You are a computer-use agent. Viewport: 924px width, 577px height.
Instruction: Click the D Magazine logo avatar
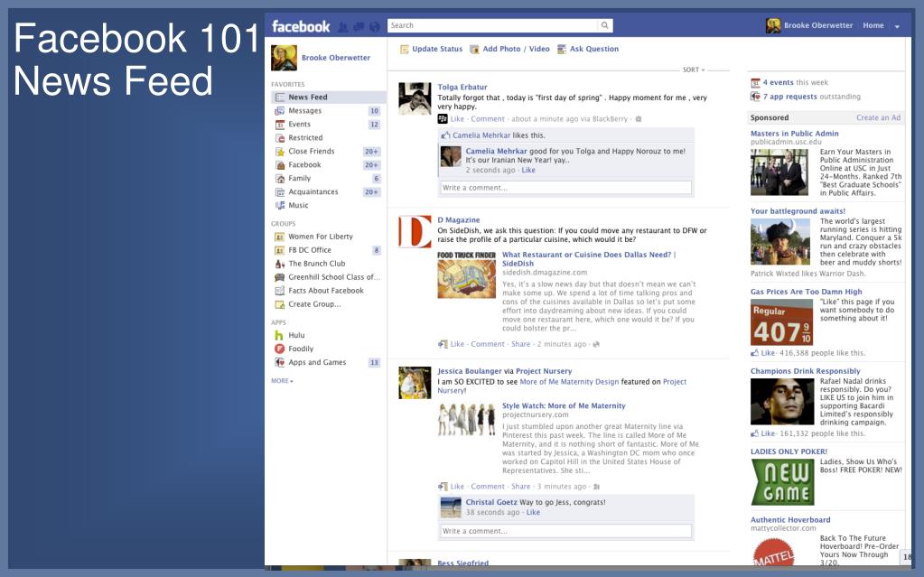point(415,232)
